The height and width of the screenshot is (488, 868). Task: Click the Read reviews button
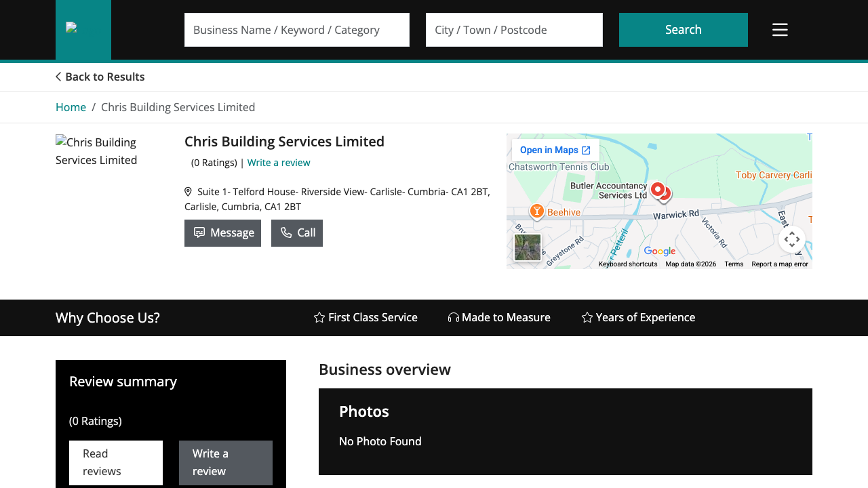click(115, 462)
